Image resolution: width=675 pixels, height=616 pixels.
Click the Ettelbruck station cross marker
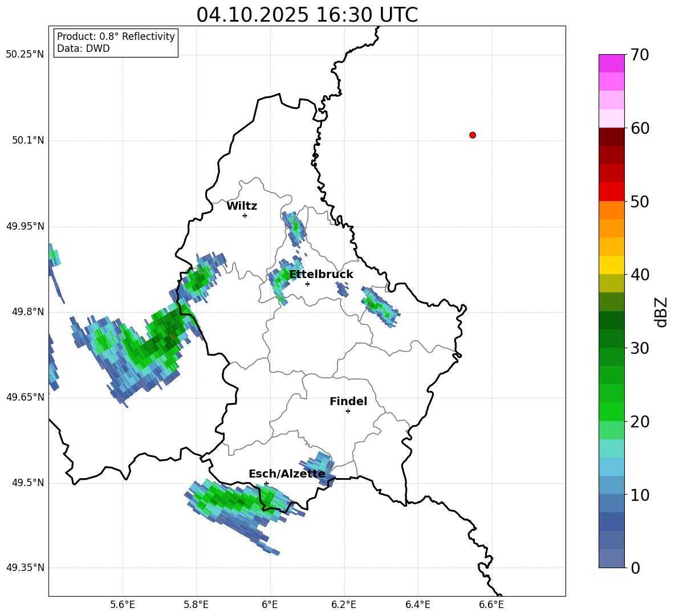[x=307, y=284]
